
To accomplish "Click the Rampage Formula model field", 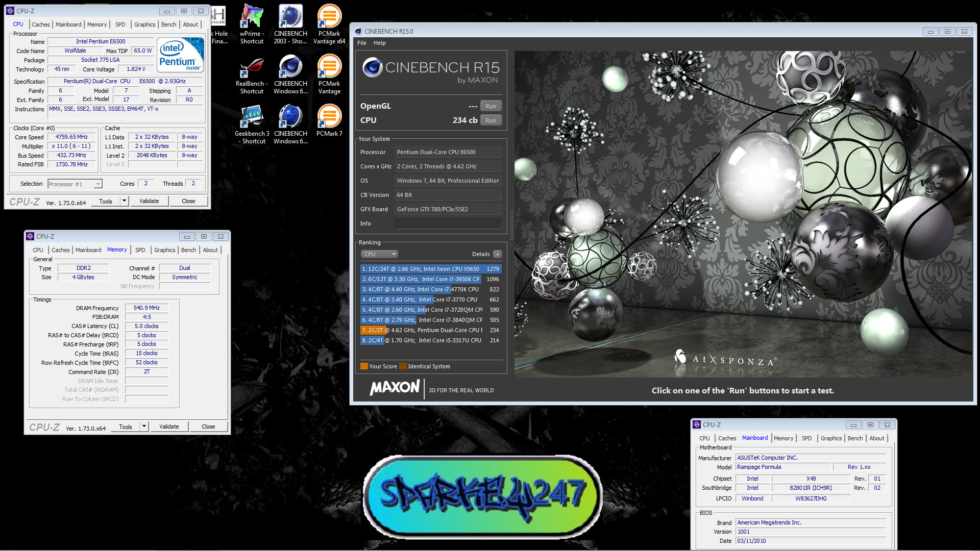I will [782, 467].
